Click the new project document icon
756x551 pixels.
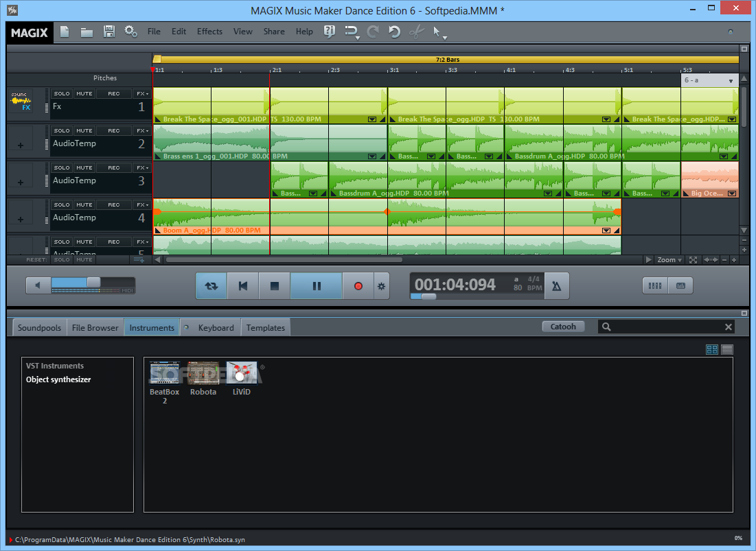point(65,32)
